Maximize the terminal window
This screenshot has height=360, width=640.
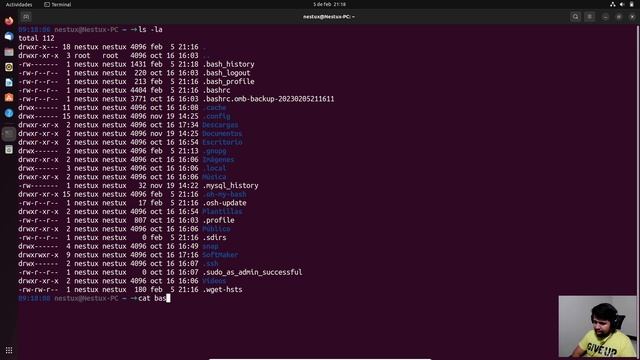tap(619, 17)
